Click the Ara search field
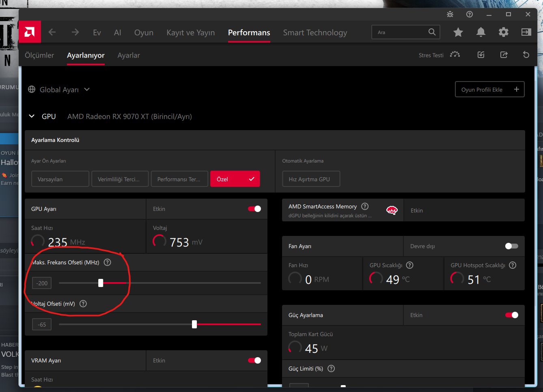This screenshot has height=392, width=543. [x=400, y=32]
